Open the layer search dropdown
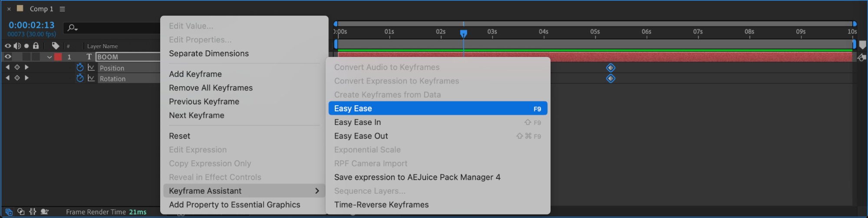The width and height of the screenshot is (868, 218). tap(72, 28)
